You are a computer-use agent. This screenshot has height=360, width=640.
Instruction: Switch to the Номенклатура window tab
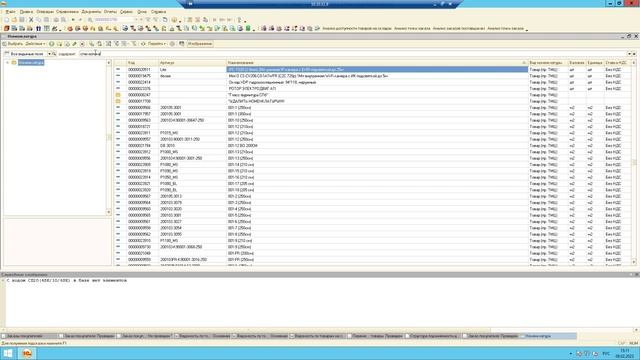[549, 336]
